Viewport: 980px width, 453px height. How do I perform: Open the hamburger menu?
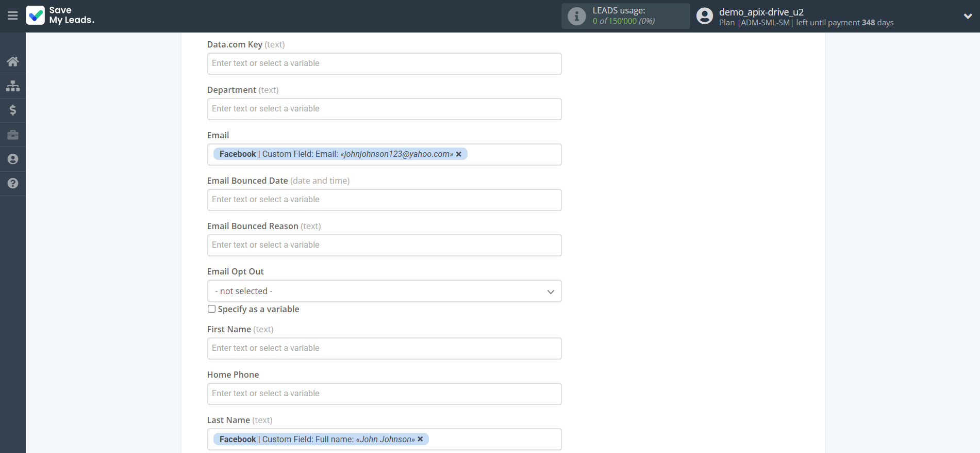click(x=13, y=16)
